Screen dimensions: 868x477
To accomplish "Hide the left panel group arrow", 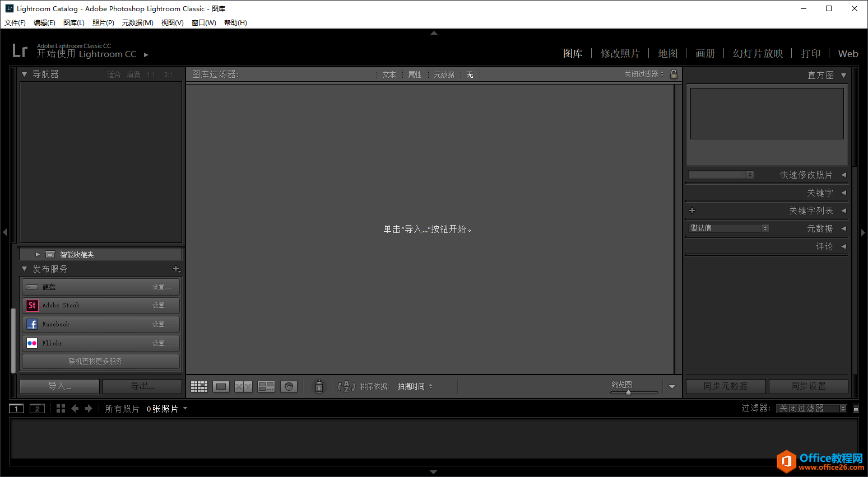I will pyautogui.click(x=4, y=232).
